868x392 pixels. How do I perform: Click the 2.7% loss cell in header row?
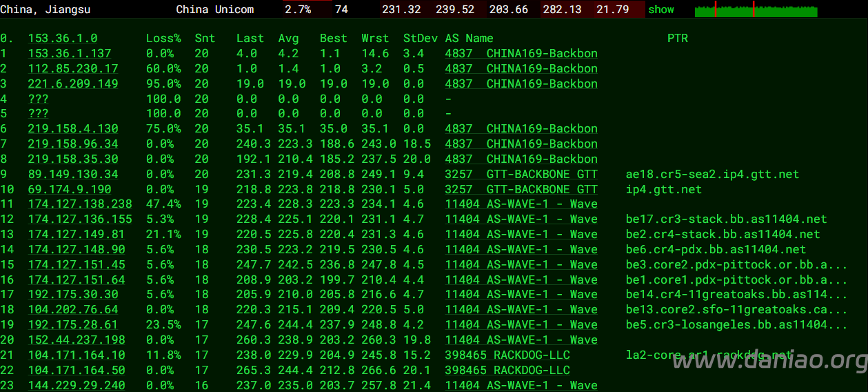(x=298, y=10)
